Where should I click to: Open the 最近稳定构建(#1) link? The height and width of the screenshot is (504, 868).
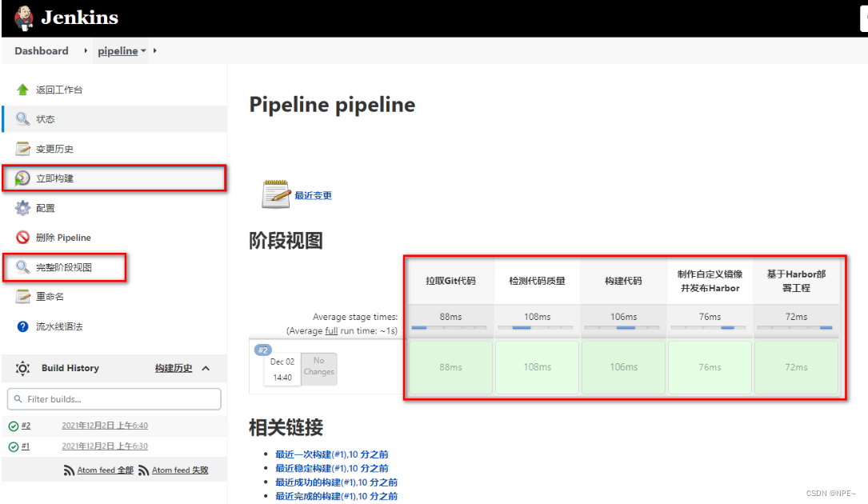[331, 468]
